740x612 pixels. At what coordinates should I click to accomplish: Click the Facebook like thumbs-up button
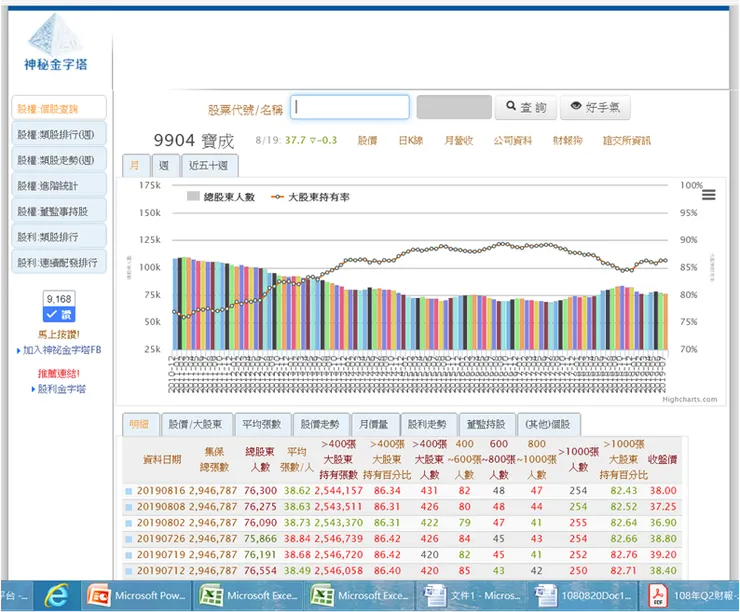pyautogui.click(x=59, y=315)
